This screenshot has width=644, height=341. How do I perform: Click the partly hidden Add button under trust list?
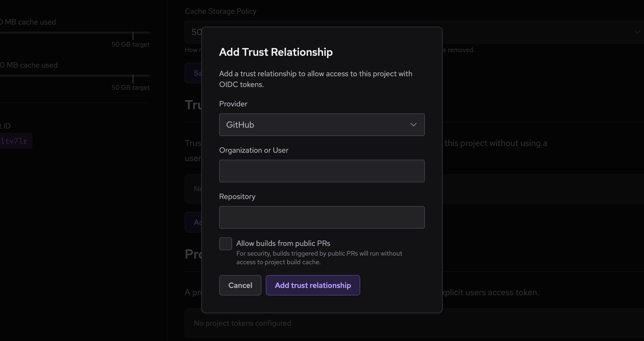coord(194,222)
